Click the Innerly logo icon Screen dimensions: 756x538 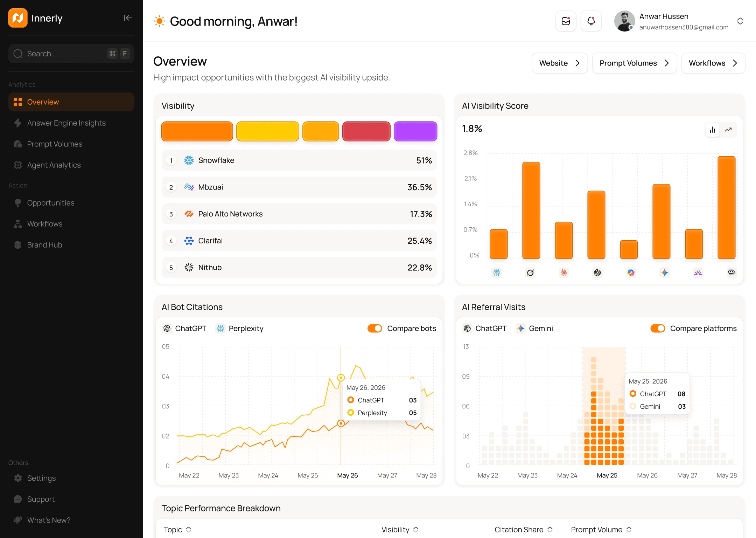pos(18,18)
